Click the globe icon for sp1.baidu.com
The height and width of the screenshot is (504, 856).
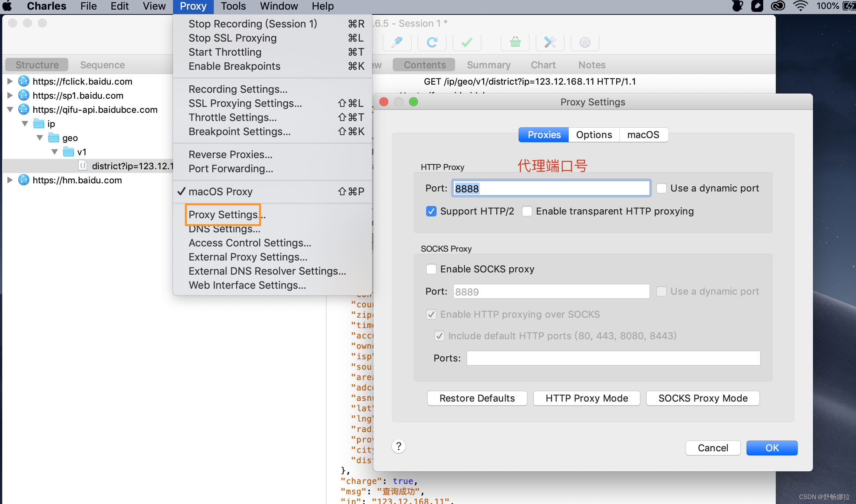(x=24, y=95)
